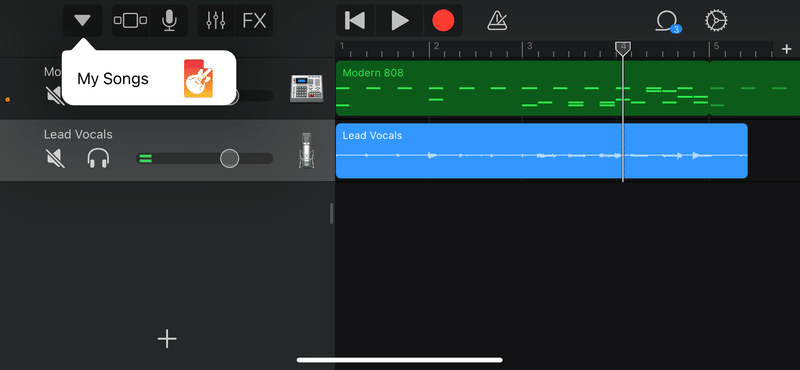Open the microphone recorder view
Viewport: 800px width, 370px height.
[169, 20]
